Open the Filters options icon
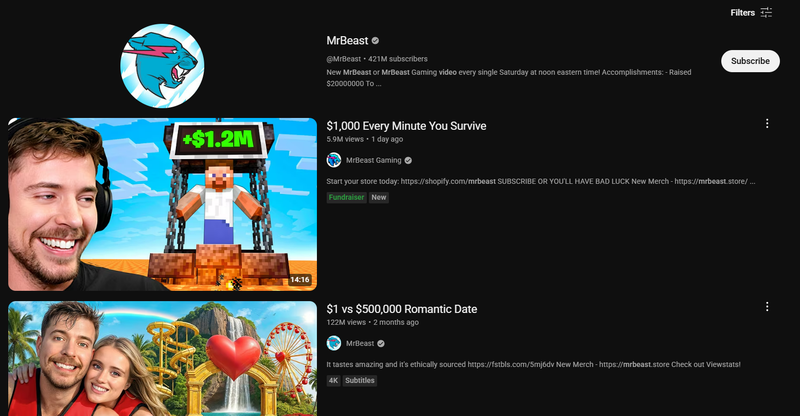This screenshot has width=800, height=416. 766,13
